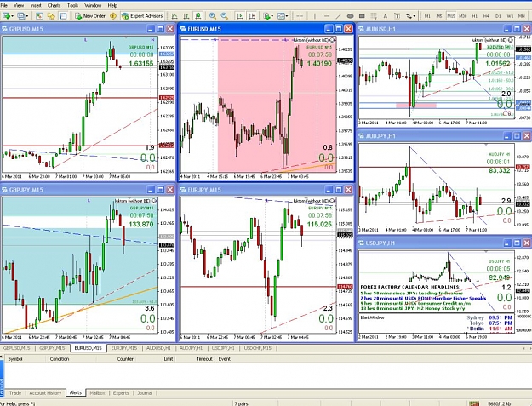This screenshot has height=406, width=532.
Task: Expand the Profiles dropdown arrow
Action: (26, 16)
